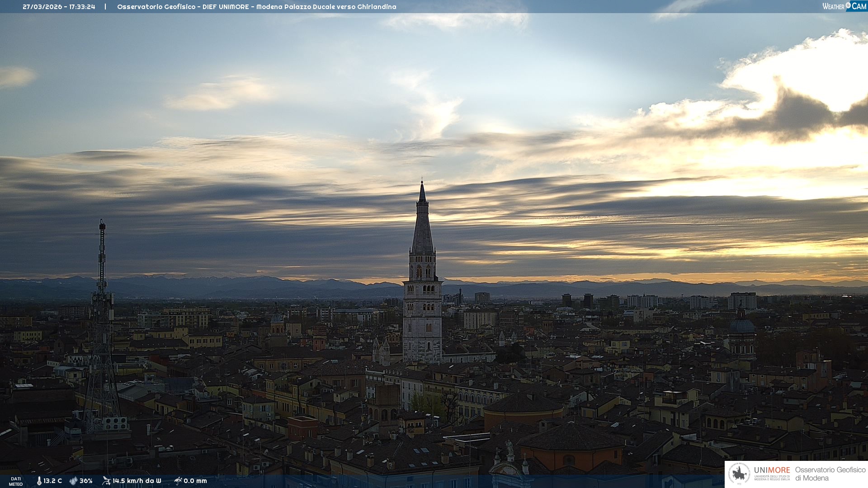Click the UNIMORE horseman seal logo

point(739,474)
